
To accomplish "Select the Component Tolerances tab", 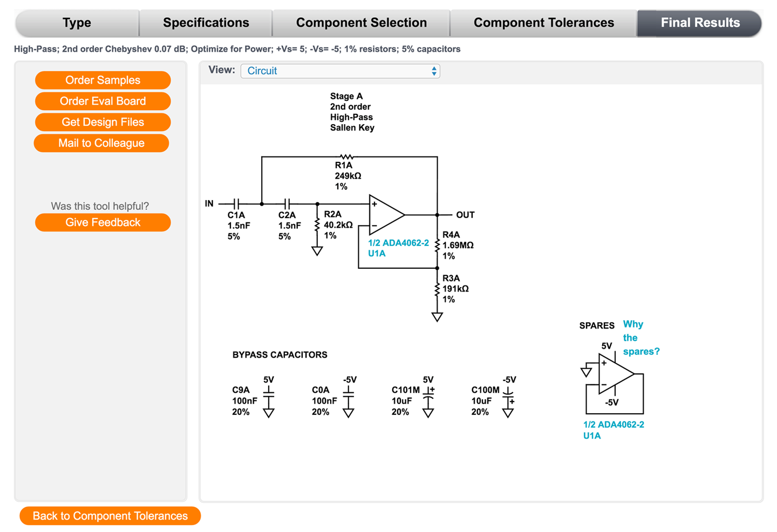I will pyautogui.click(x=543, y=23).
